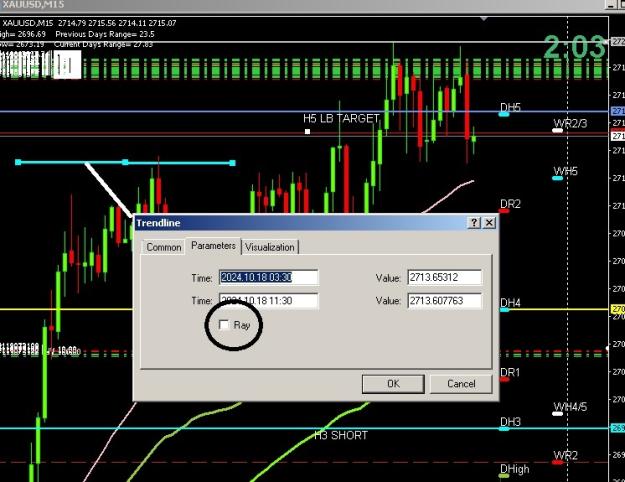This screenshot has height=482, width=625.
Task: Click the 2:03 countdown timer text
Action: coord(574,47)
